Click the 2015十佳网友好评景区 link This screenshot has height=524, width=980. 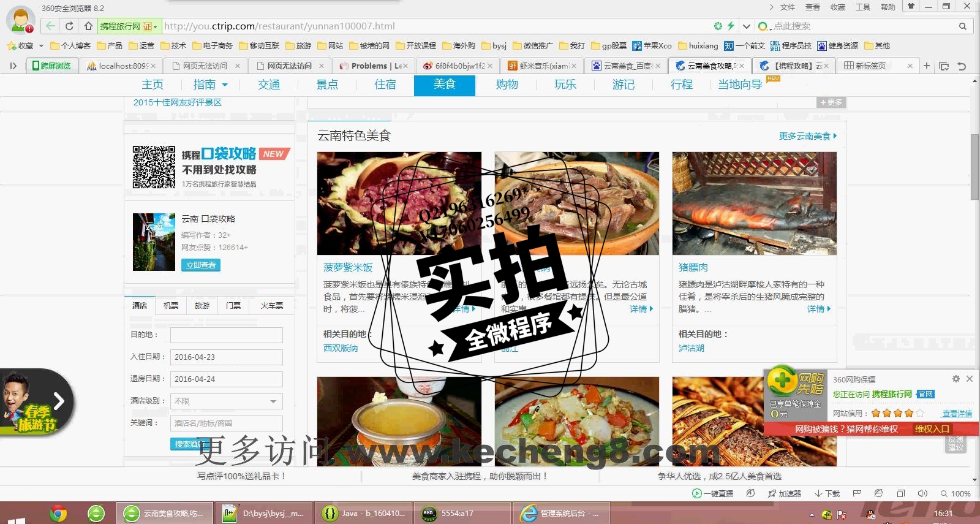tap(178, 102)
